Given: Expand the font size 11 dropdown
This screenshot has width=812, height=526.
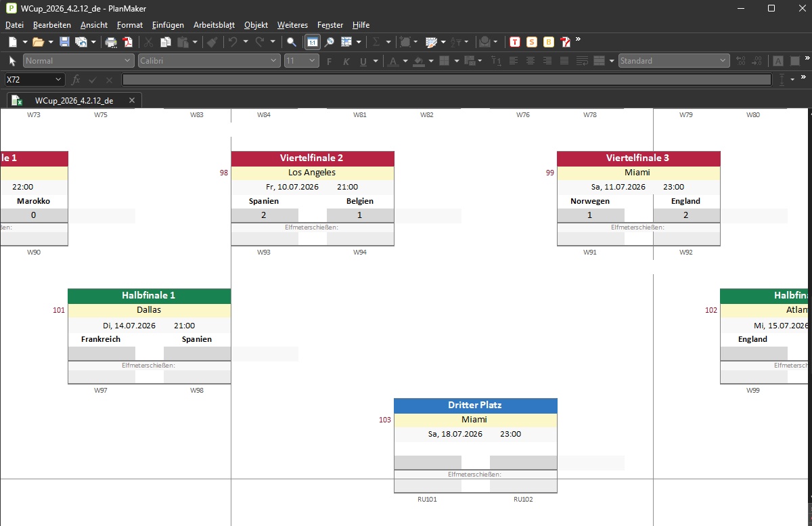Looking at the screenshot, I should [301, 61].
